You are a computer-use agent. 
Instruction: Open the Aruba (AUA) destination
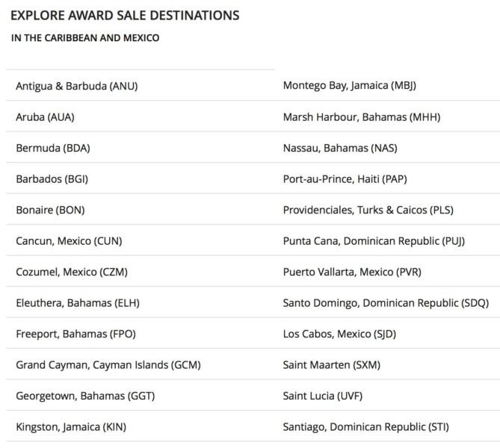[x=46, y=117]
